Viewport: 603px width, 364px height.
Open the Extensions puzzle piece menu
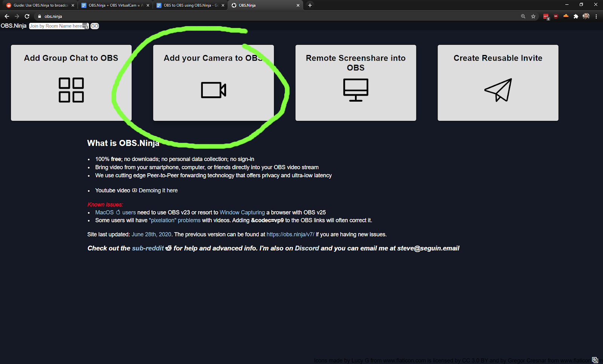pos(576,16)
